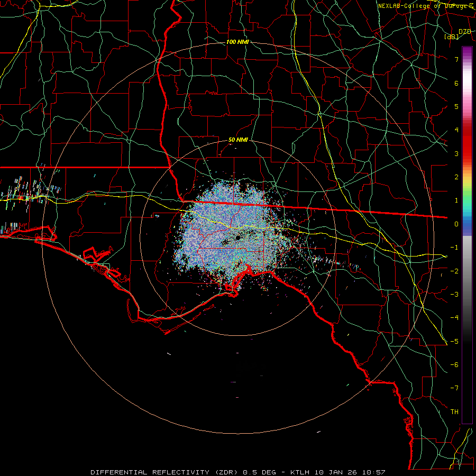Select the dB units label above the scale
Image resolution: width=476 pixels, height=476 pixels.
pos(452,36)
